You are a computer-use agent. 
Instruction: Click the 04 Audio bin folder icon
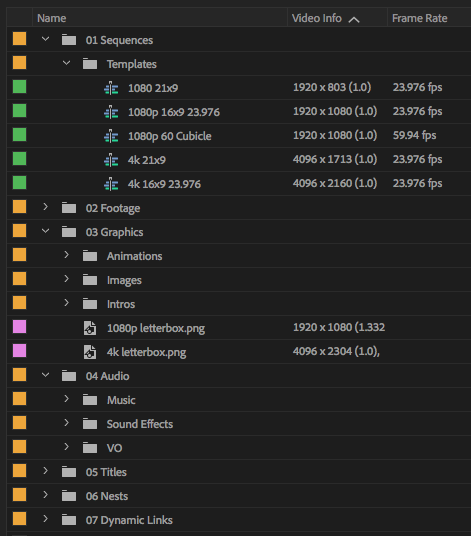69,376
